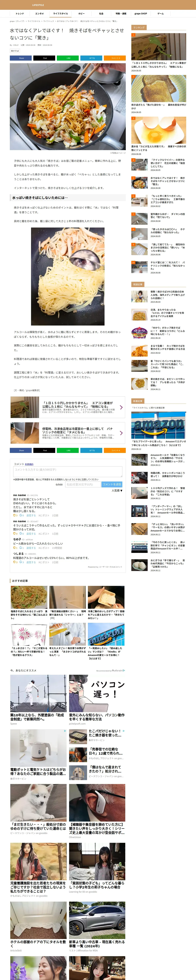
Task: Click the ライフハック breadcrumb link
Action: click(x=49, y=21)
